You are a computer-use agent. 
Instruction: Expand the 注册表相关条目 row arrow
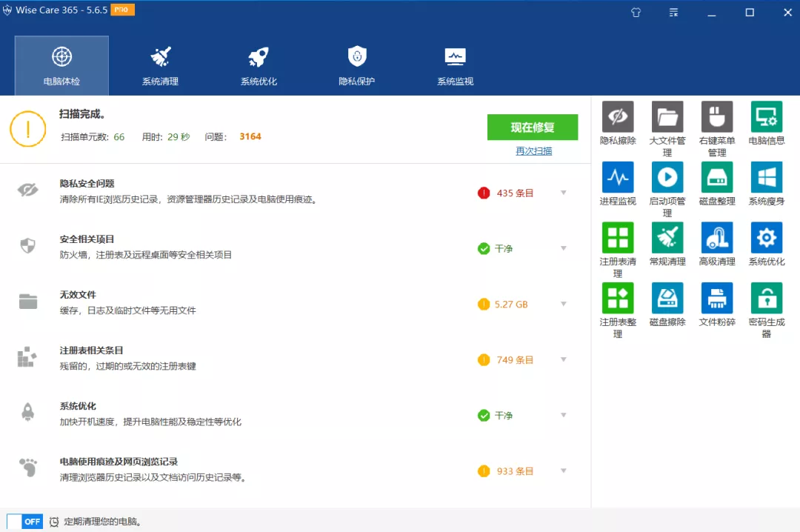click(x=563, y=359)
